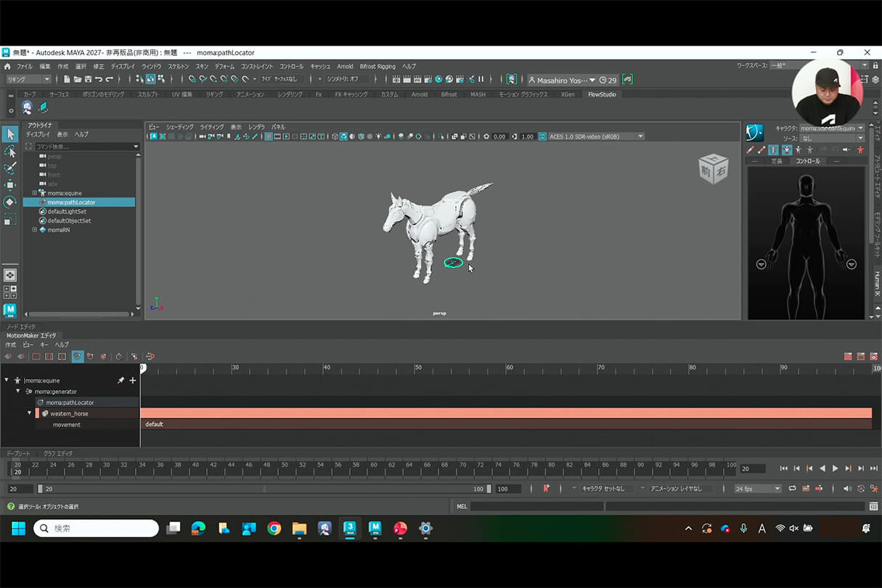Create a new scene with file icon
882x588 pixels.
coord(67,79)
